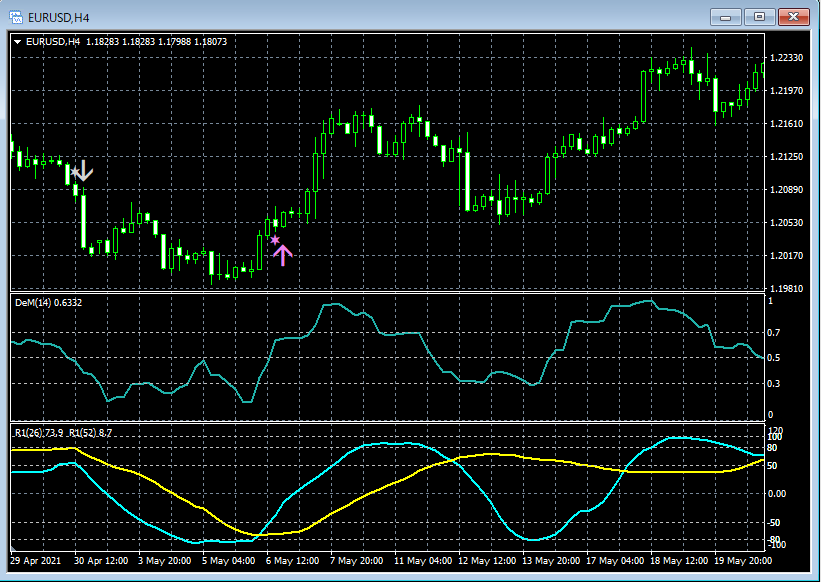Minimize the EURUSD,H4 chart window

click(x=726, y=16)
